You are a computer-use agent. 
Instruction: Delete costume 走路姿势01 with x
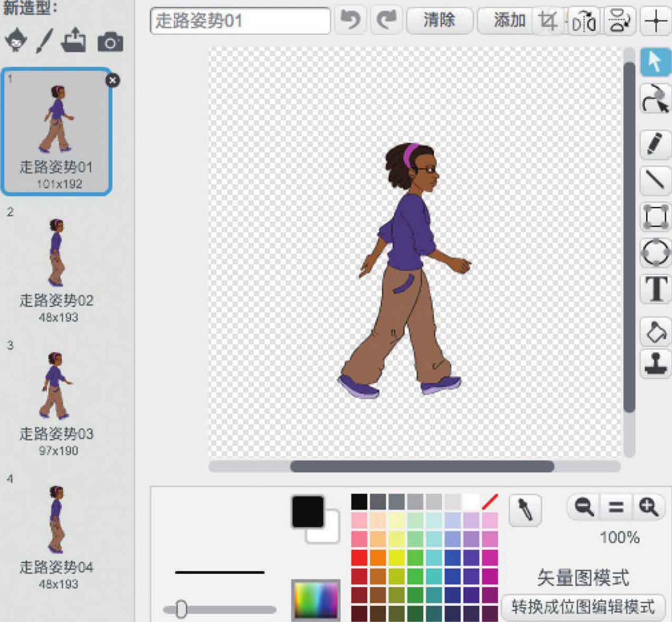[113, 80]
